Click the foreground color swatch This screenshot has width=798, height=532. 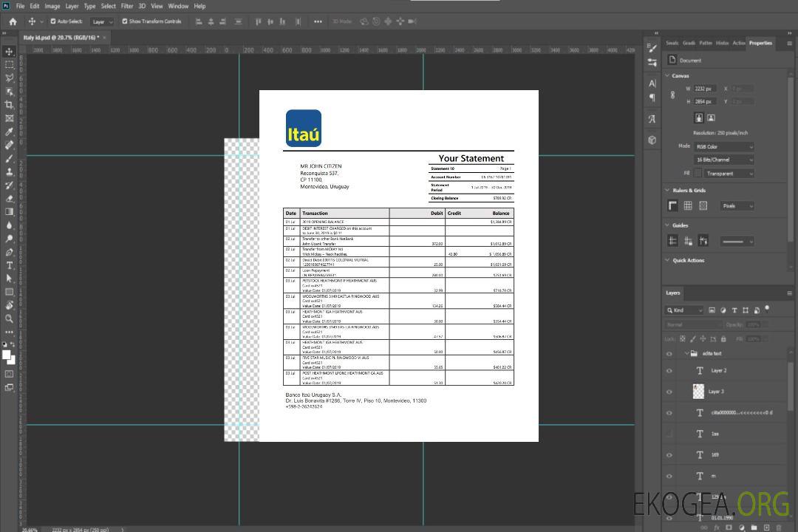click(x=6, y=355)
